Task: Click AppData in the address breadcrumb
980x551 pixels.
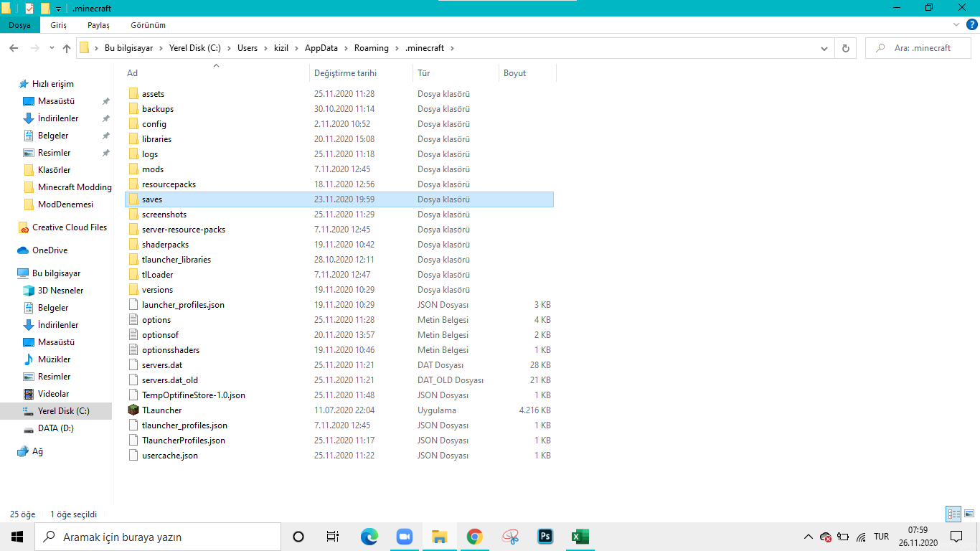Action: [321, 48]
